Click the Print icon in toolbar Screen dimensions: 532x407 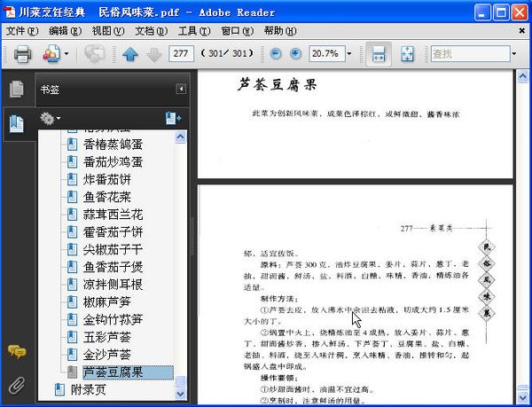[22, 53]
